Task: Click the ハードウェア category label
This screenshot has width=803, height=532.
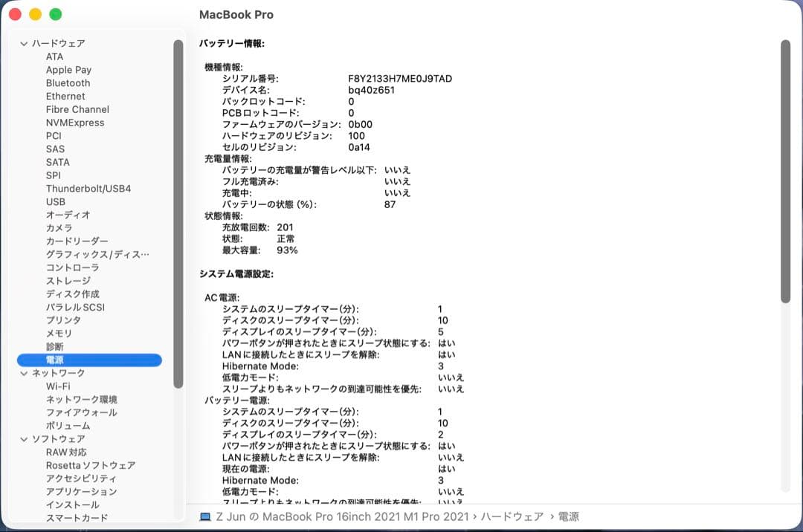Action: 59,44
